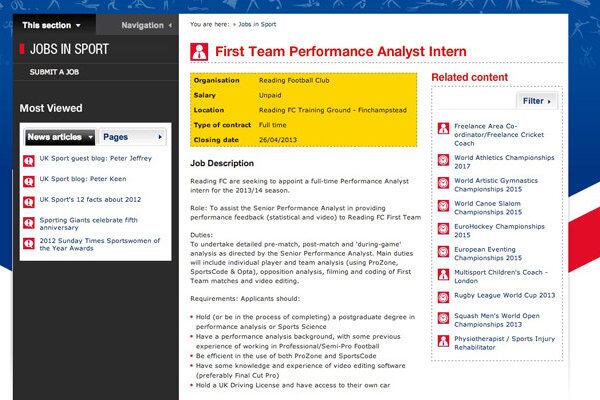Follow the Jobs in Sport breadcrumb link
600x400 pixels.
tap(257, 24)
